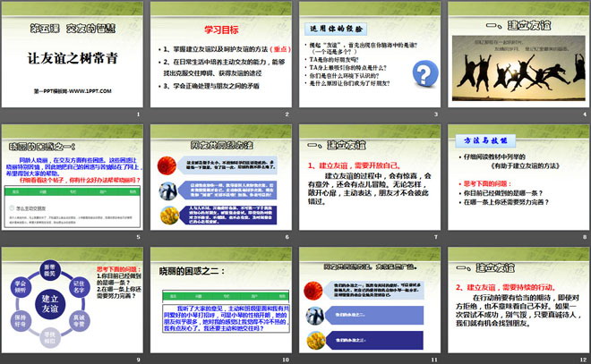The width and height of the screenshot is (591, 364).
Task: Click the red flower image on slide 6
Action: pos(167,165)
